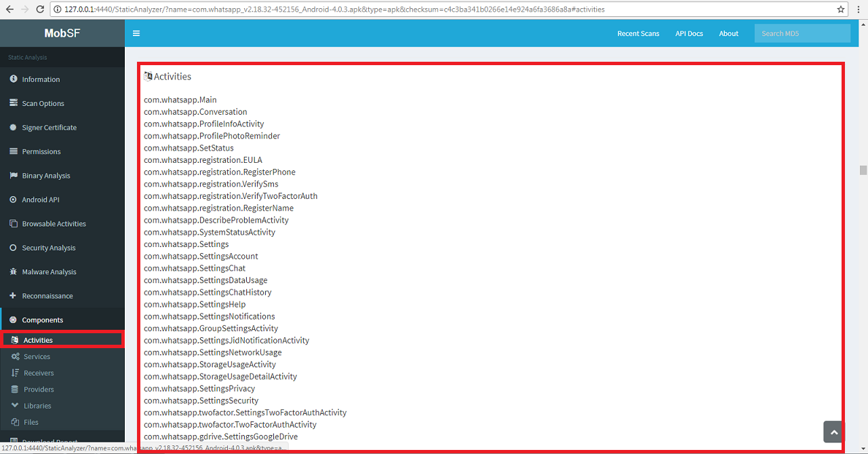The height and width of the screenshot is (454, 868).
Task: Click com.whatsapp.registration.EULA text
Action: (x=203, y=160)
